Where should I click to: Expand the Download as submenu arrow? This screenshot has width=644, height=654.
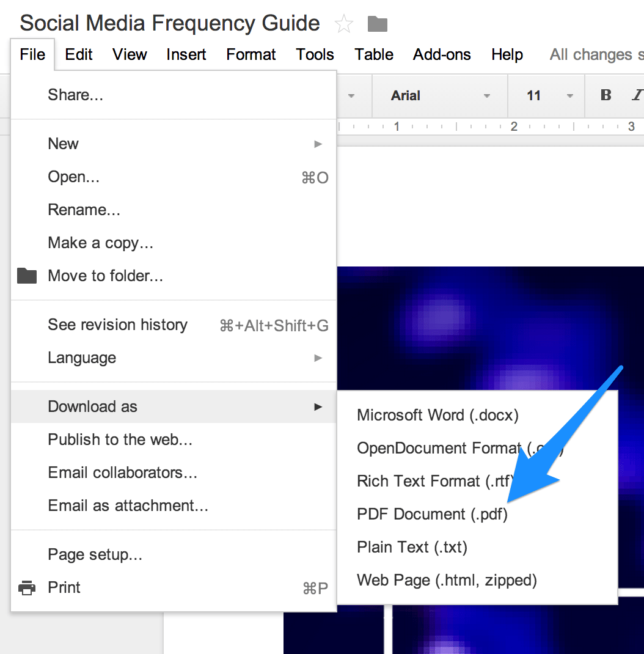(317, 406)
